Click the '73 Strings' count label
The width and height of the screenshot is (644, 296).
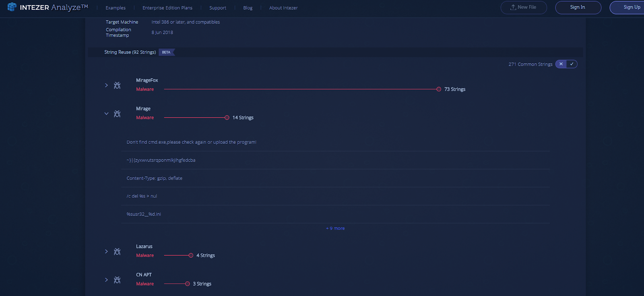point(455,89)
